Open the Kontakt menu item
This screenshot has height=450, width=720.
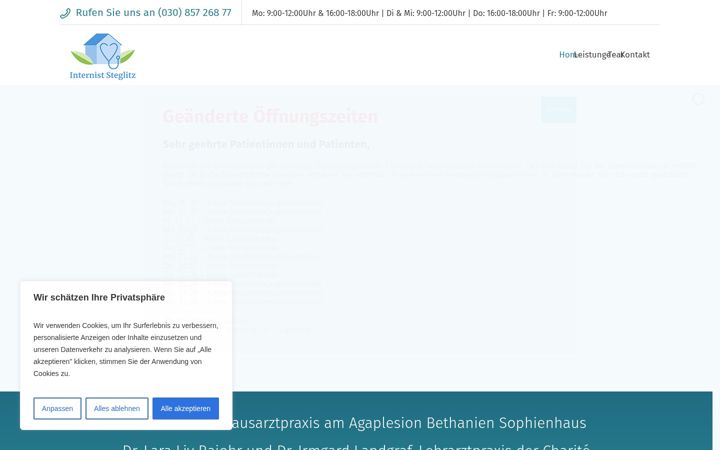point(635,55)
